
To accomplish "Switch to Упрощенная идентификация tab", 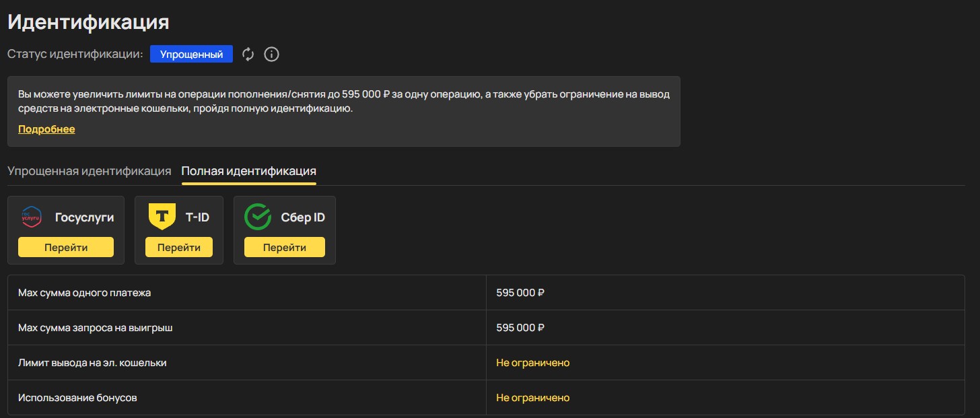I will (89, 171).
